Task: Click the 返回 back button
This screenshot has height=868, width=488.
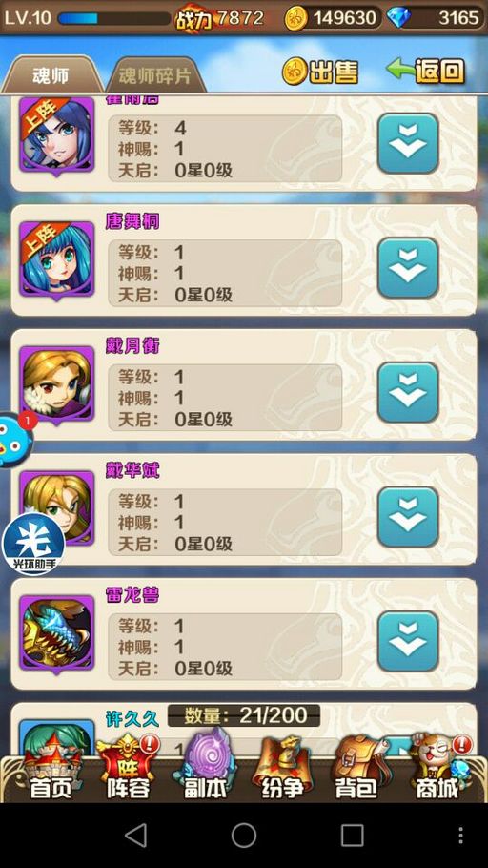Action: [425, 71]
